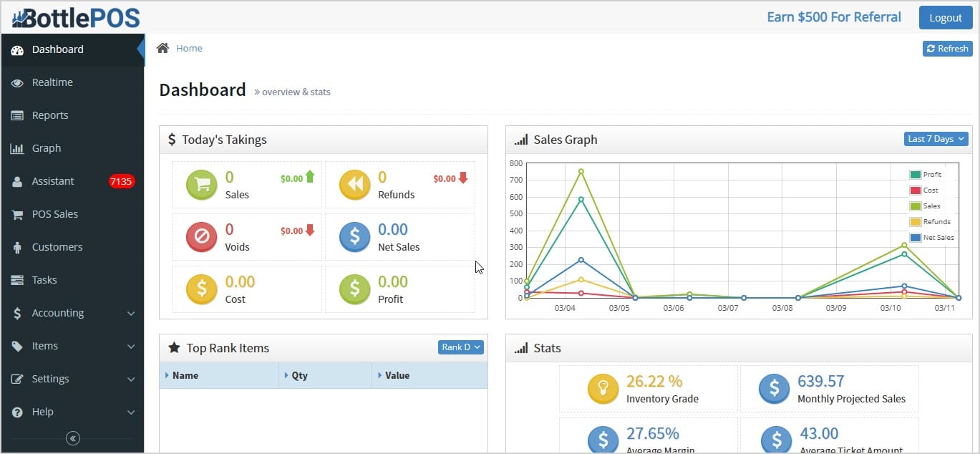Click the refunds rewind icon
Image resolution: width=980 pixels, height=454 pixels.
pyautogui.click(x=354, y=184)
